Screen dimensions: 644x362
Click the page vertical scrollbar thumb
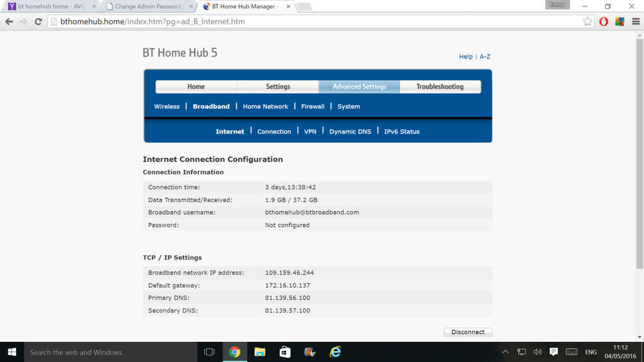pos(640,155)
